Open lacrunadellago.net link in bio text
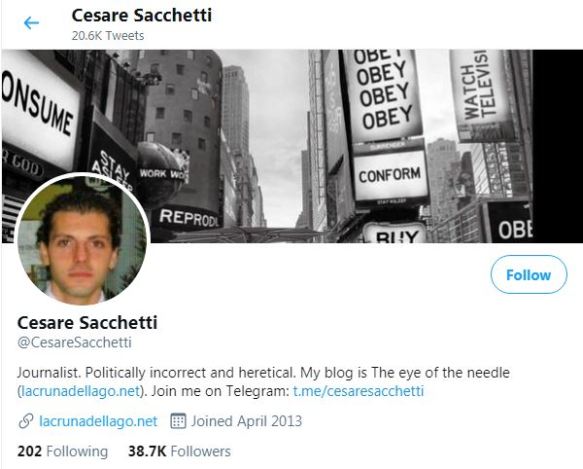 pyautogui.click(x=80, y=391)
